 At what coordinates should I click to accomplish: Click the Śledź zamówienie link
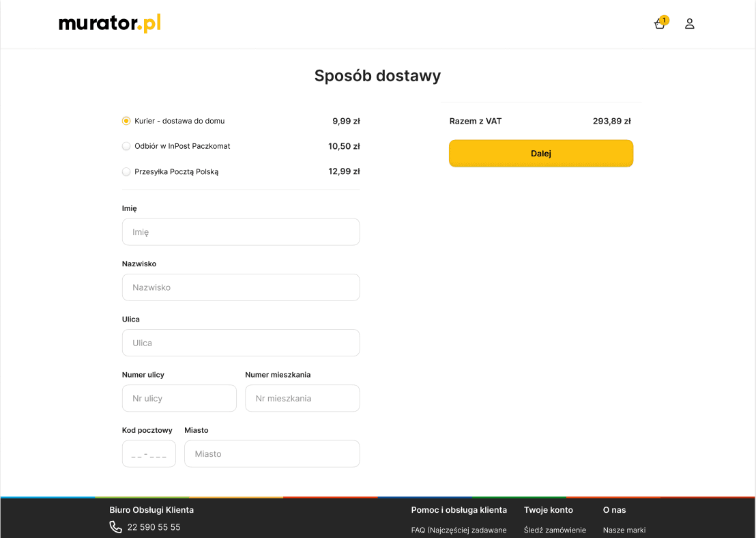tap(555, 530)
